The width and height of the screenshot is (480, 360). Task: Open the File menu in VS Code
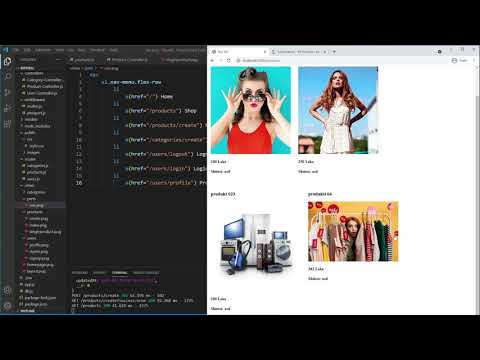17,50
